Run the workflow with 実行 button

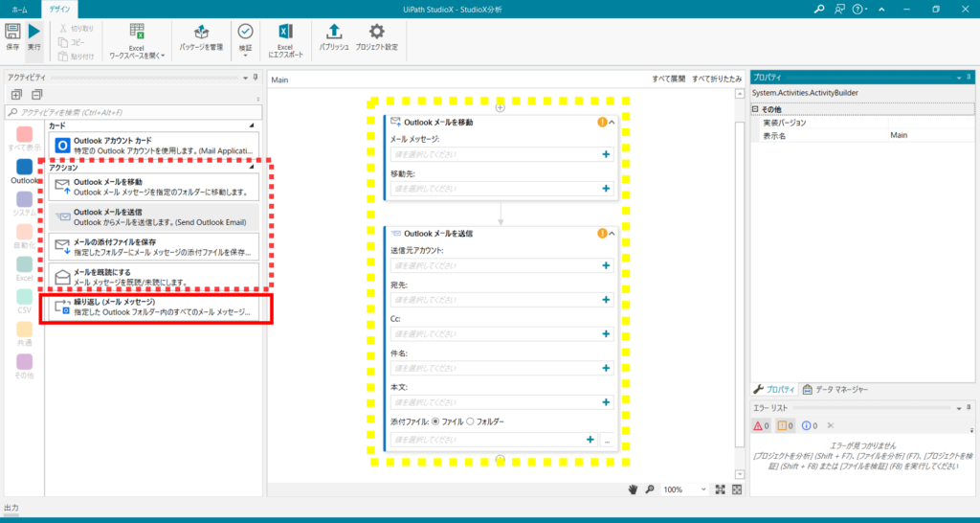pyautogui.click(x=33, y=38)
